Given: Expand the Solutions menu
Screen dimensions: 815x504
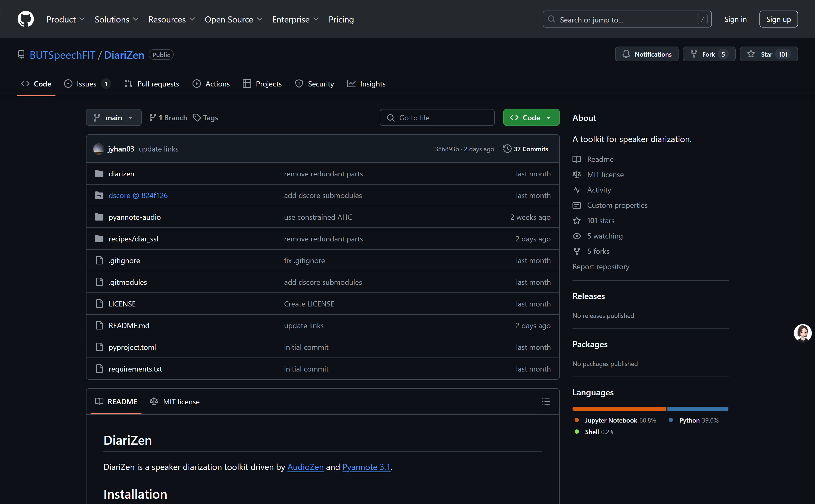Looking at the screenshot, I should 117,19.
